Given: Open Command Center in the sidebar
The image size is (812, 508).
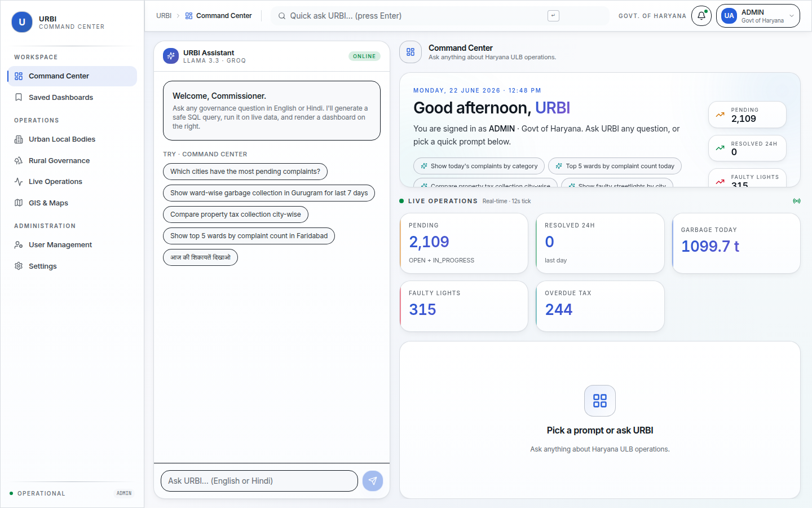Looking at the screenshot, I should click(x=72, y=76).
